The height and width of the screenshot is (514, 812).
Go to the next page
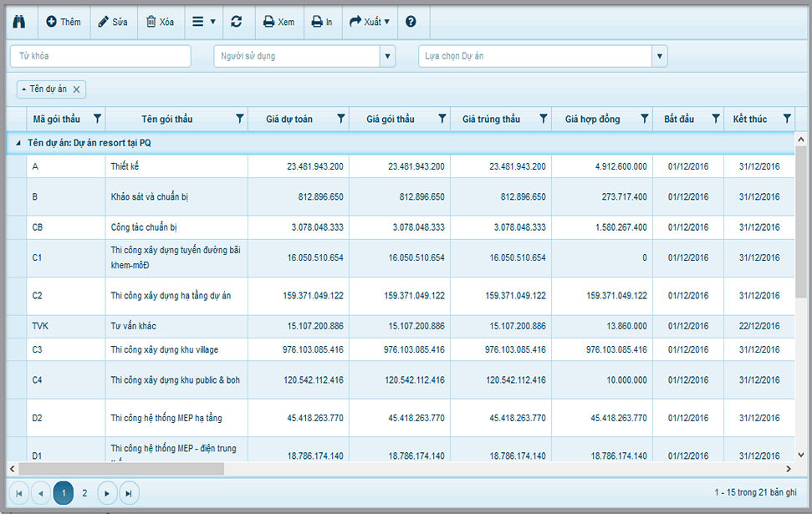pyautogui.click(x=107, y=493)
